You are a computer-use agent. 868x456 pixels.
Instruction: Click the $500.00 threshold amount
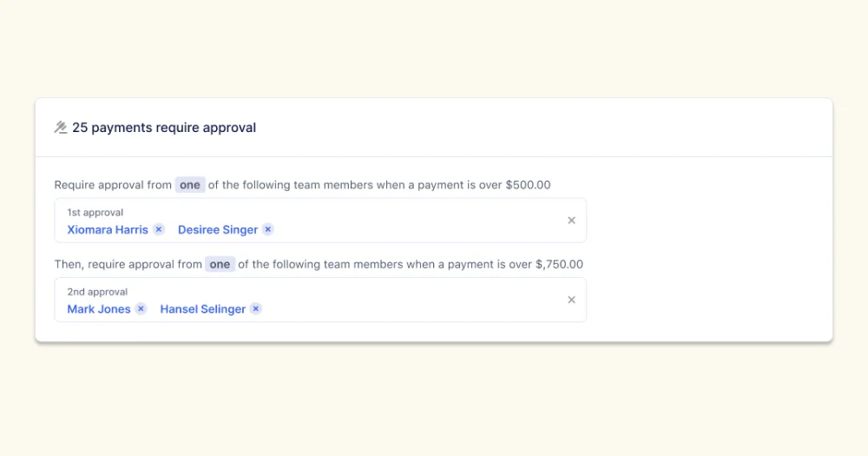tap(528, 185)
